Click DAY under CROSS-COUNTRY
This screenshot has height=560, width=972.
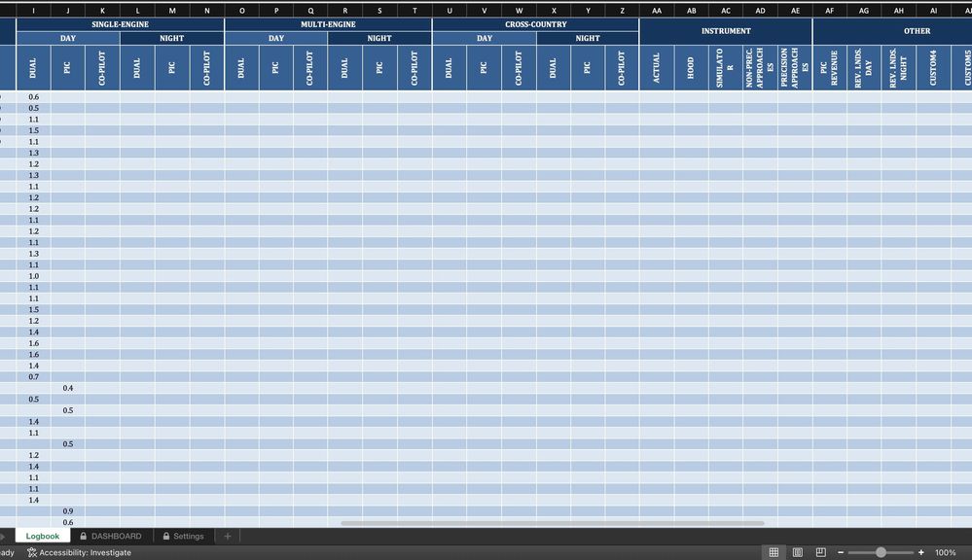click(485, 38)
